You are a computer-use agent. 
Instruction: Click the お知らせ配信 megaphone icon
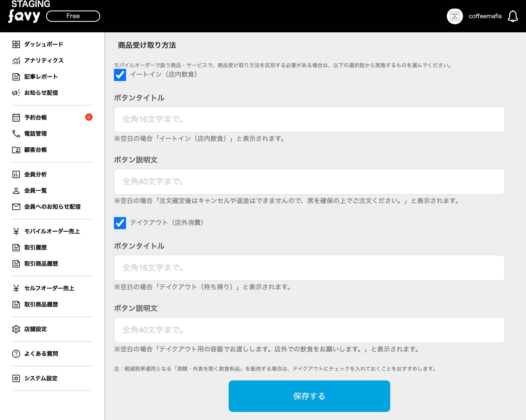tap(16, 93)
